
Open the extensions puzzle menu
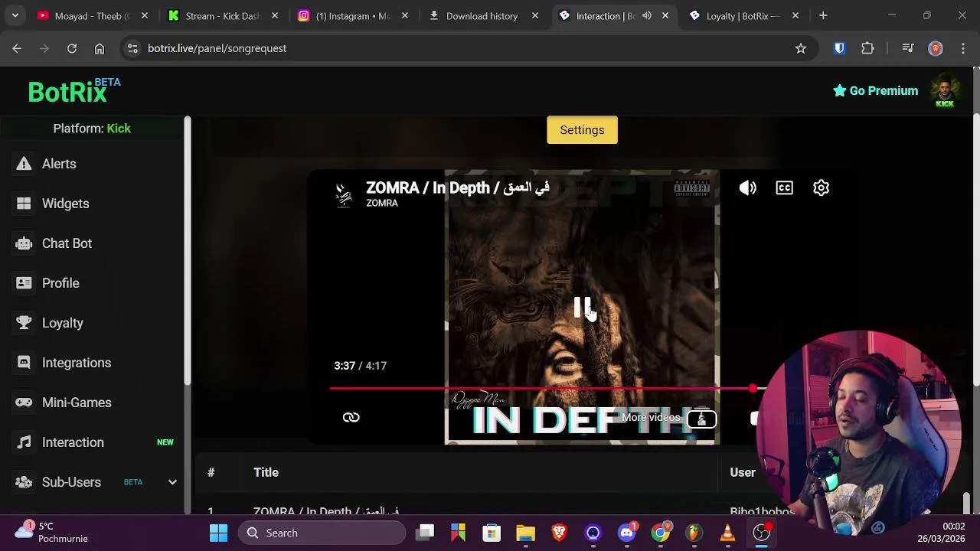click(x=867, y=48)
